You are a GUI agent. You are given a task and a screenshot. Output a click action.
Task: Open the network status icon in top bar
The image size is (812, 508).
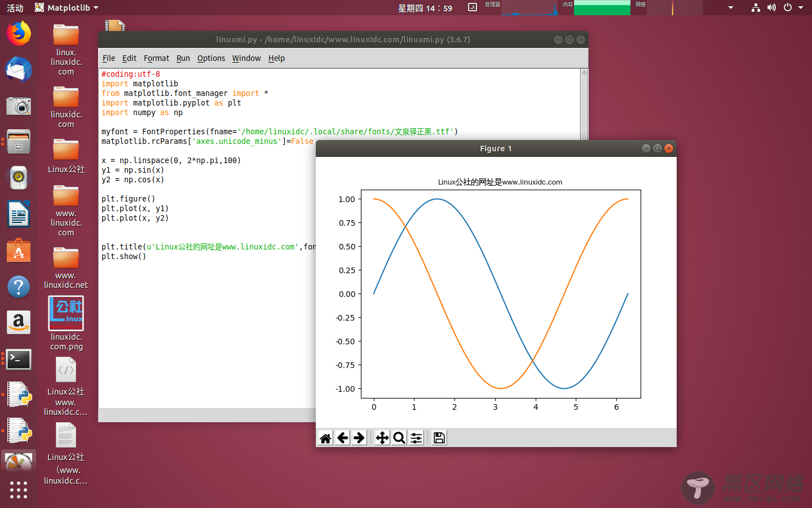click(x=756, y=7)
